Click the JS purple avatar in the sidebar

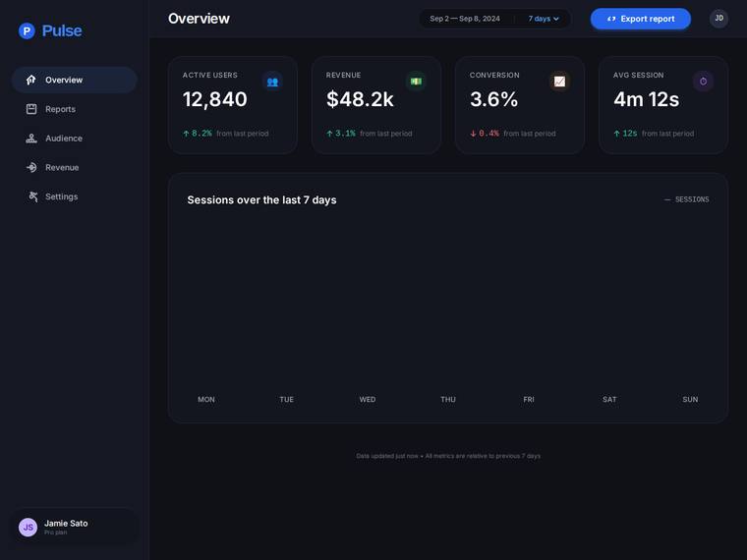click(x=29, y=528)
